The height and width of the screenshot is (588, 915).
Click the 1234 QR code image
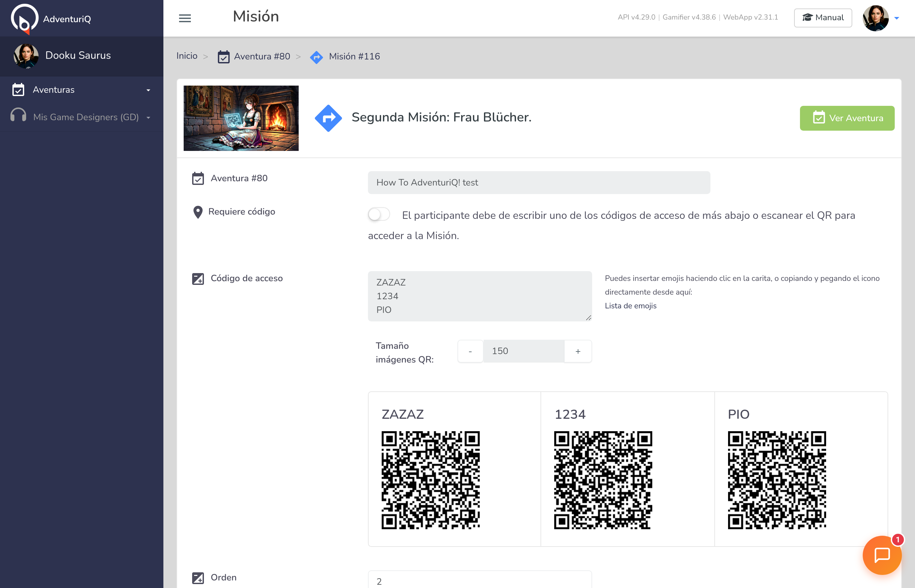pos(603,480)
